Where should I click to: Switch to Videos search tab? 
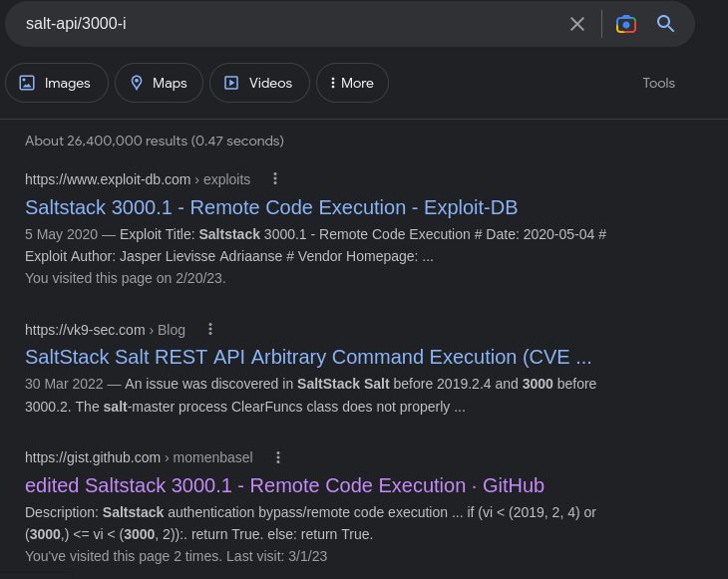tap(259, 83)
